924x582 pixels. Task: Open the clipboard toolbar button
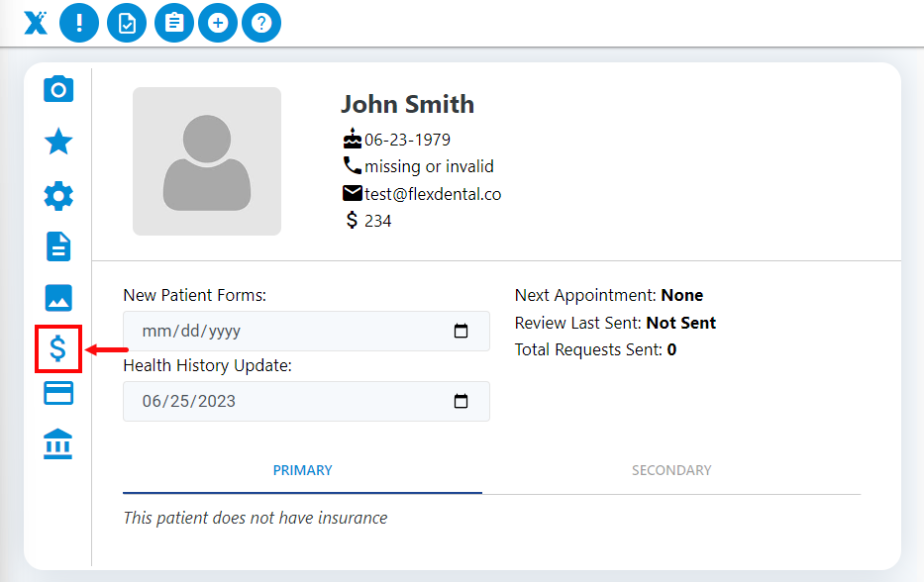point(174,23)
